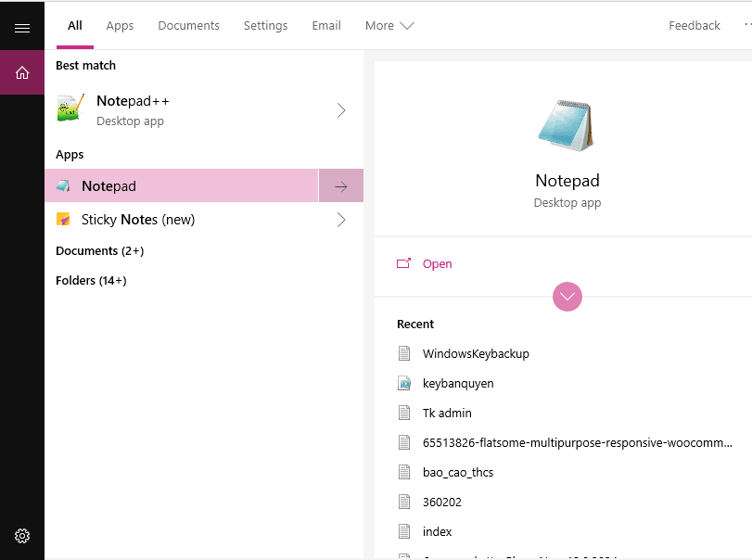Screen dimensions: 752x560
Task: Click the small Notepad icon in Apps list
Action: click(63, 186)
